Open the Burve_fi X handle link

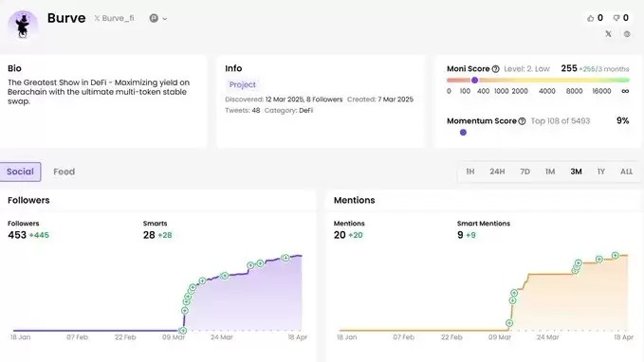[114, 18]
